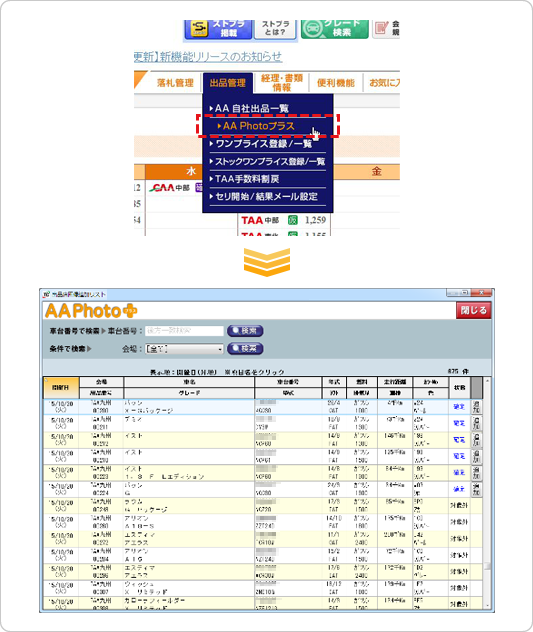Open the 会場 dropdown list

184,349
